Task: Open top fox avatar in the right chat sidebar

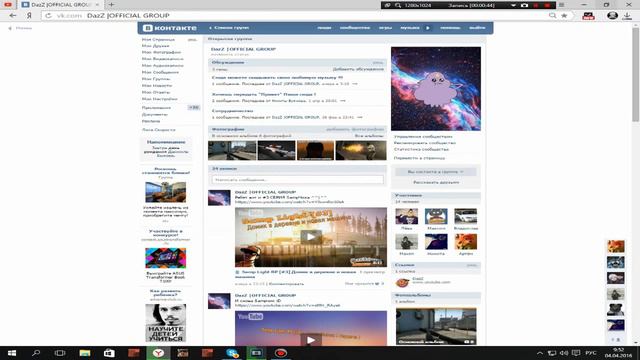Action: [x=616, y=247]
